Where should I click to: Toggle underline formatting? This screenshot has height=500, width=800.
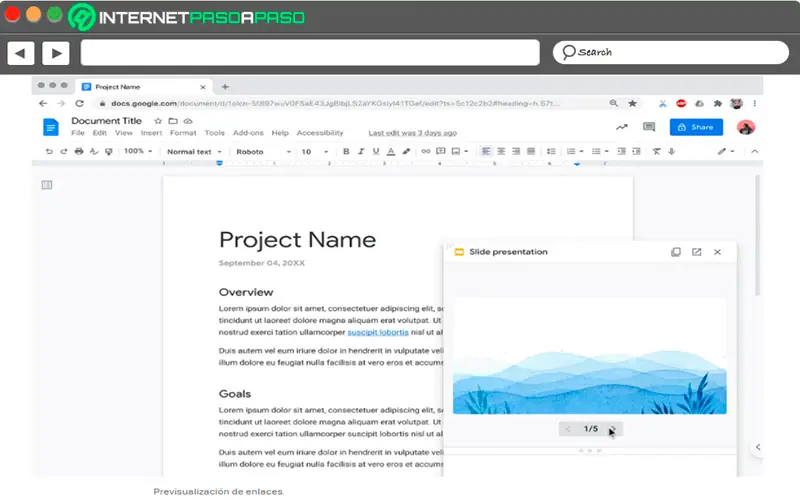[x=376, y=151]
